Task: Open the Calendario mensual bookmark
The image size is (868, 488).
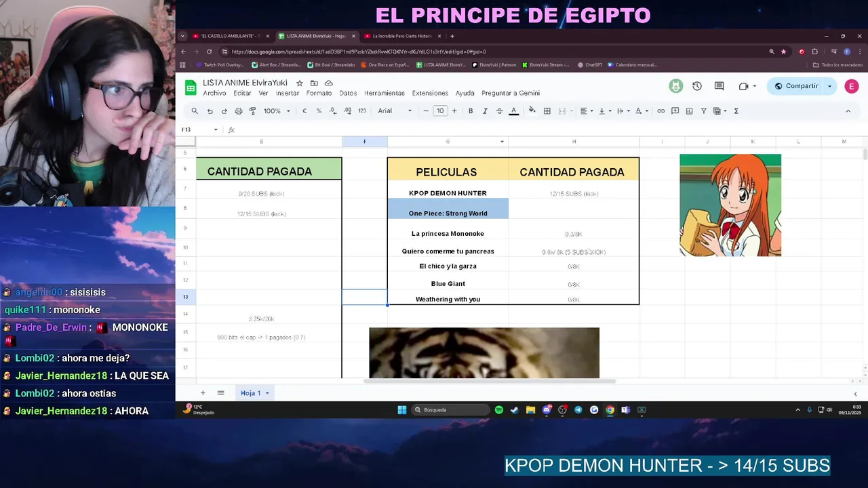Action: [x=633, y=65]
